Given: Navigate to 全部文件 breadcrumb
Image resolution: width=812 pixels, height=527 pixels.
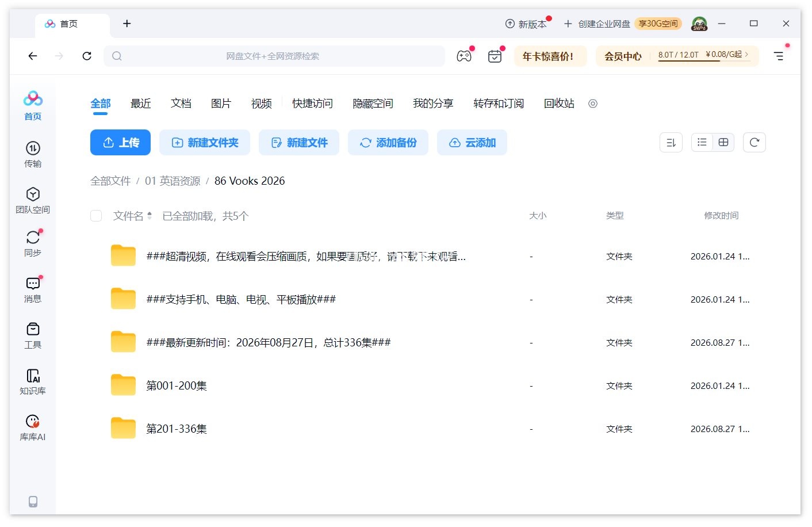Looking at the screenshot, I should (110, 181).
